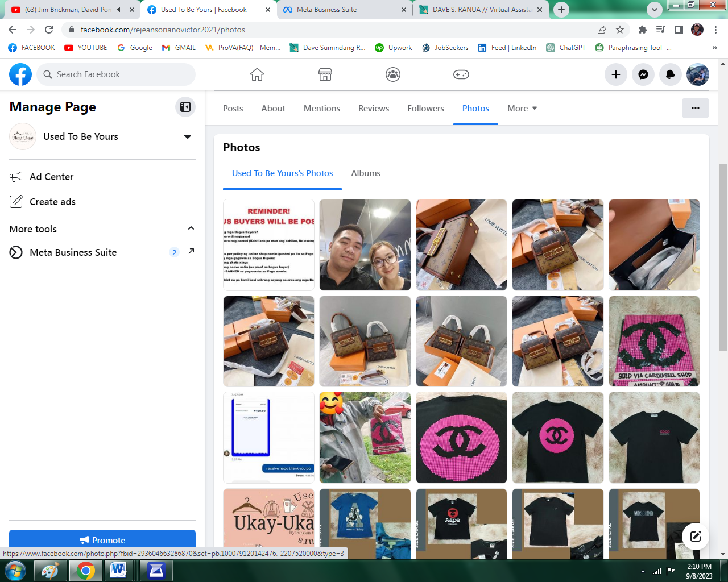
Task: Open the Reviews tab
Action: coord(374,109)
